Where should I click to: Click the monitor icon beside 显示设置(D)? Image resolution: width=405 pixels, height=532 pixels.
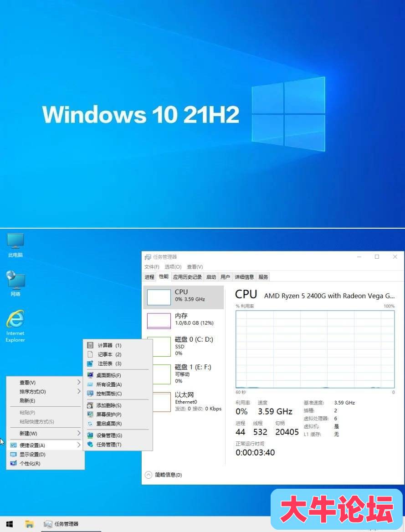tap(13, 454)
